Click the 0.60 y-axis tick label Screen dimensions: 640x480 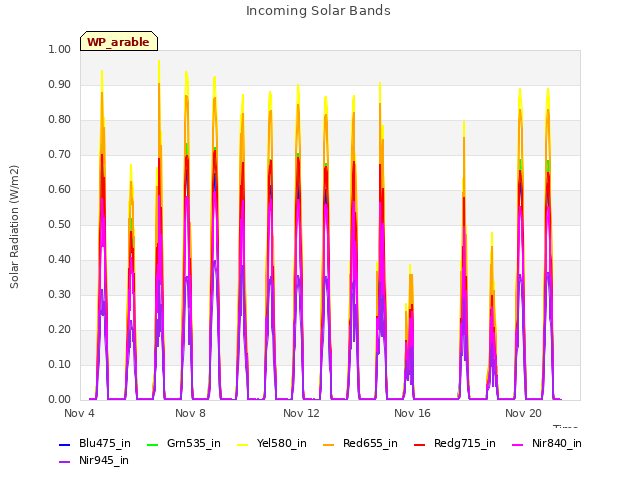[x=60, y=189]
